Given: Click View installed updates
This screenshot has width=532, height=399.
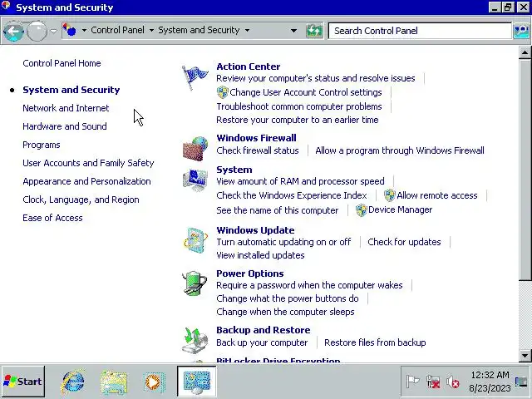Looking at the screenshot, I should pyautogui.click(x=260, y=255).
